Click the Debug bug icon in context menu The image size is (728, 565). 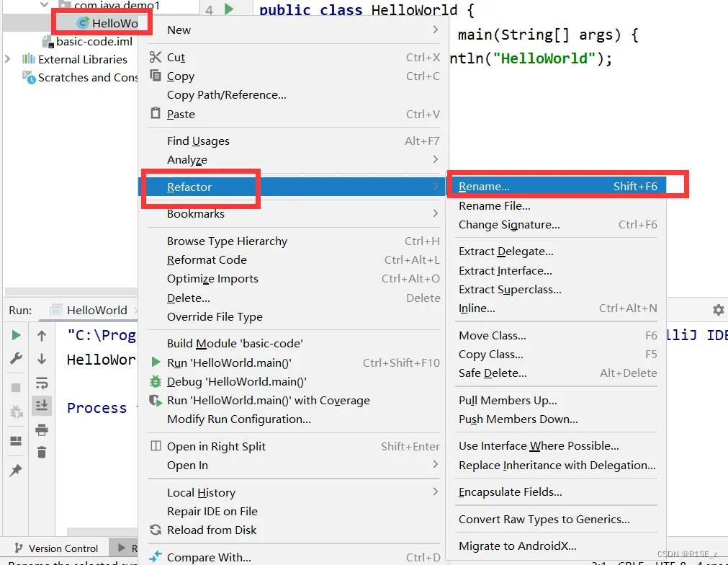click(155, 381)
